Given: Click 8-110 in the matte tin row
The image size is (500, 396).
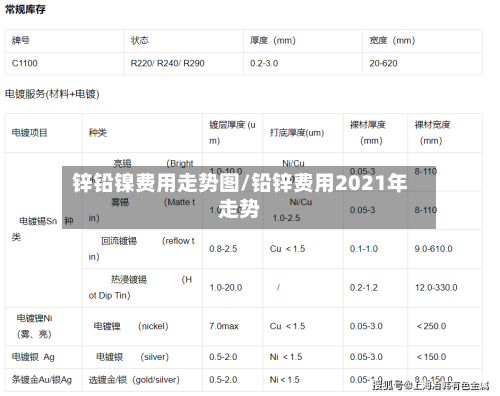Looking at the screenshot, I should (426, 210).
